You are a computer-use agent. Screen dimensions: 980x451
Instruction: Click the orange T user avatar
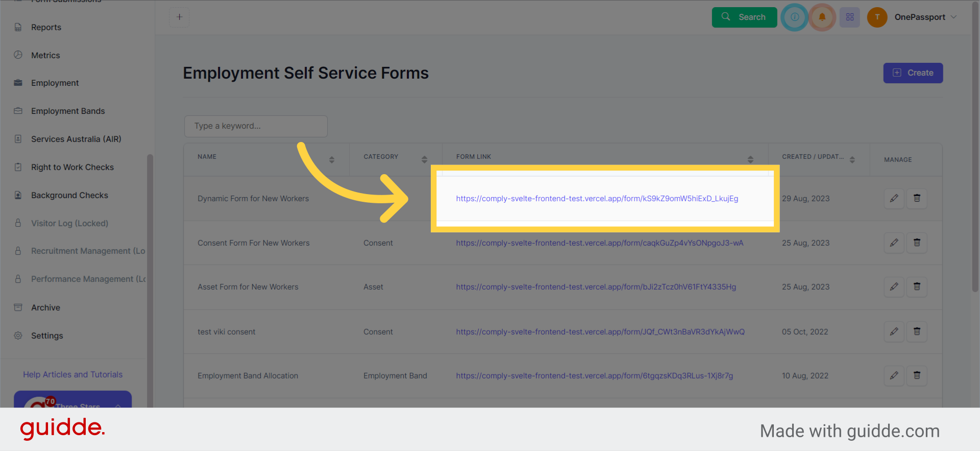[x=877, y=17]
